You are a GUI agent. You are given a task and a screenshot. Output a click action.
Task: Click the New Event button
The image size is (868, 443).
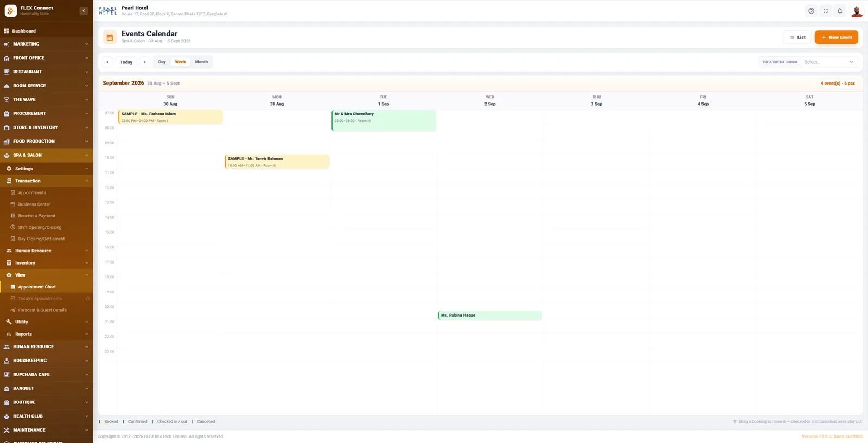tap(836, 37)
